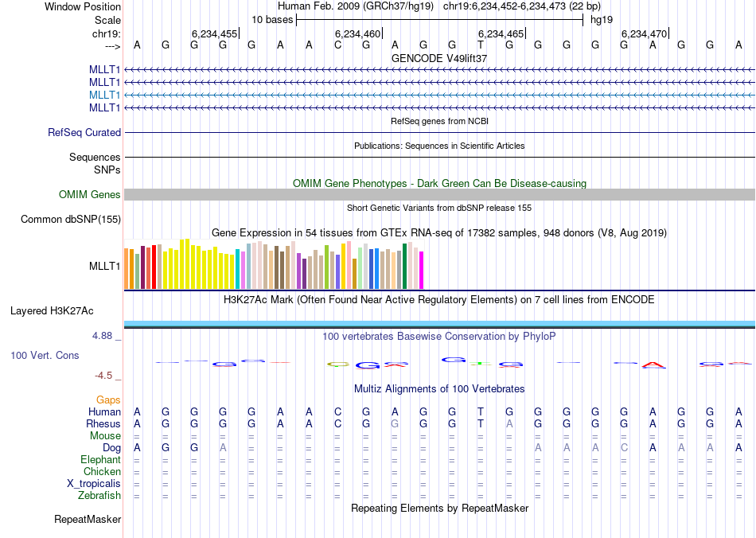Click the Dog species row label
The width and height of the screenshot is (756, 538).
click(x=111, y=448)
